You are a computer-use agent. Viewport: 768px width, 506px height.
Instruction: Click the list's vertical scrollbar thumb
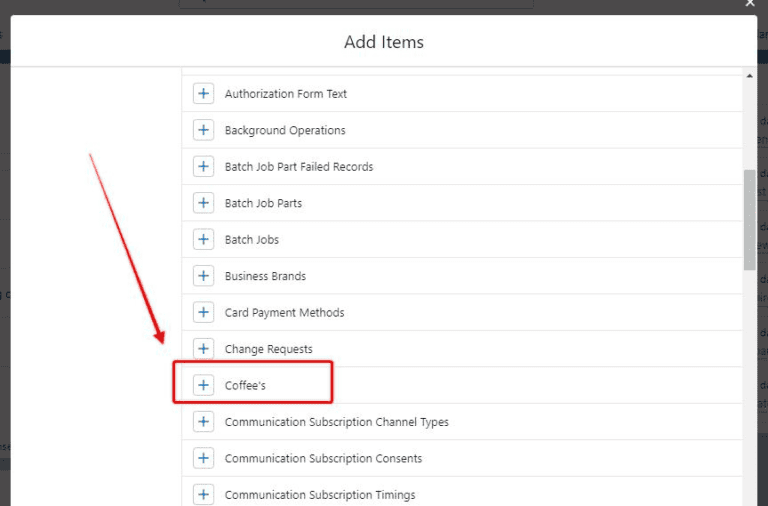tap(749, 218)
